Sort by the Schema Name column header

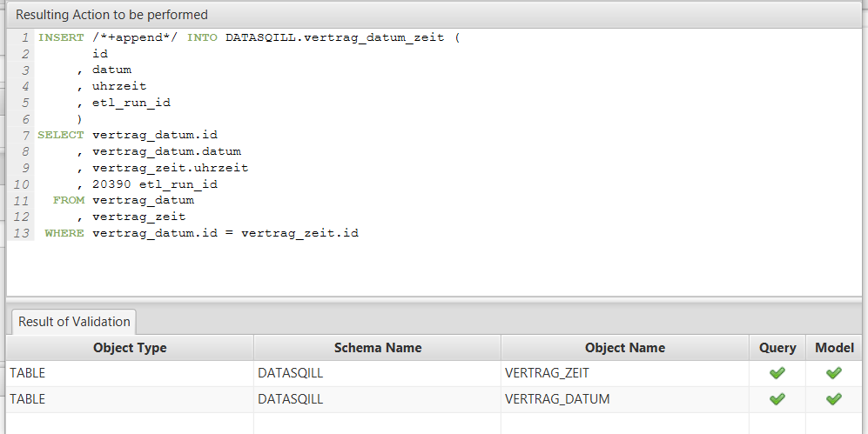click(x=377, y=348)
